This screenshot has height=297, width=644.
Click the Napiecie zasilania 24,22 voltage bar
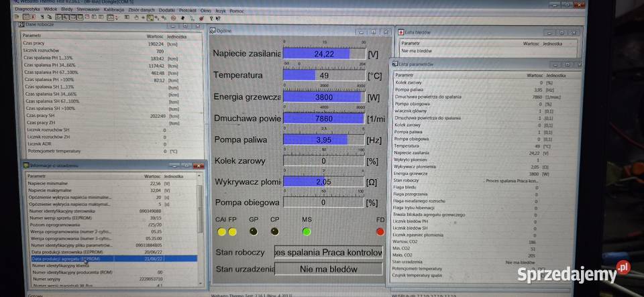tap(324, 54)
